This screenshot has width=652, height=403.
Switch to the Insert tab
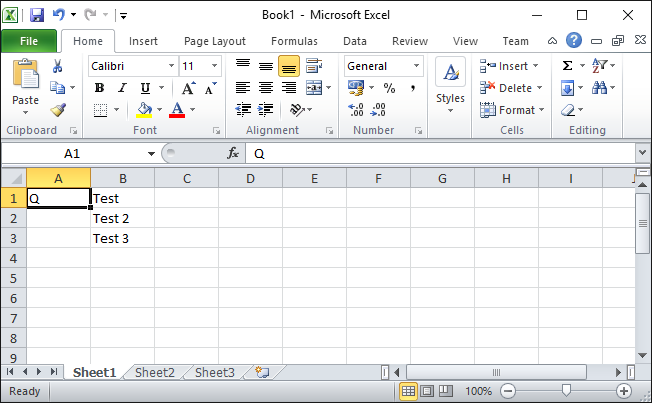click(x=143, y=41)
